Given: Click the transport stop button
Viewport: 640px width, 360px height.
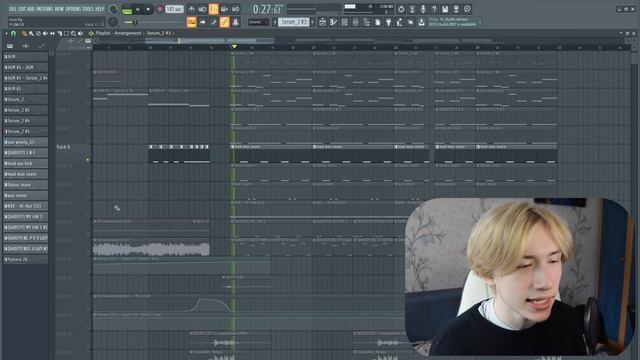Looking at the screenshot, I should (x=148, y=9).
